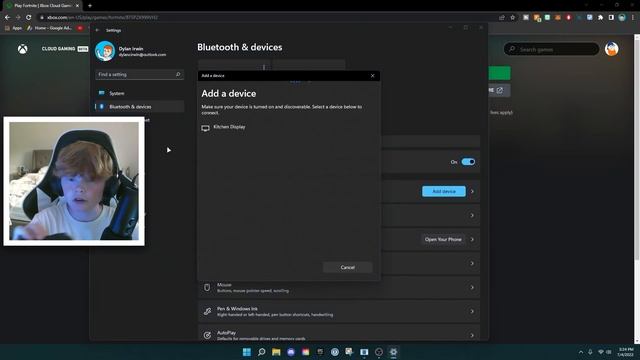Viewport: 640px width, 360px height.
Task: Click the Xbox profile avatar top right
Action: pos(611,49)
